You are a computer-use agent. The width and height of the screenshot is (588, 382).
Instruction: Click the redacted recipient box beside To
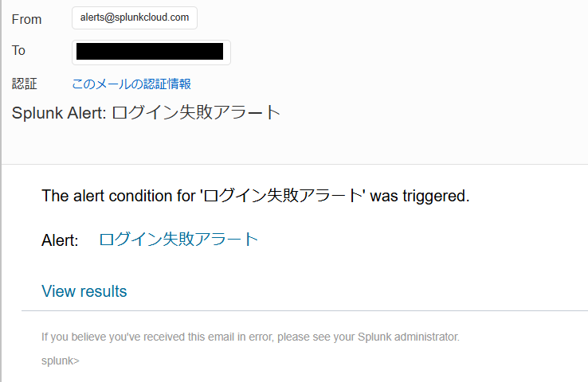151,52
